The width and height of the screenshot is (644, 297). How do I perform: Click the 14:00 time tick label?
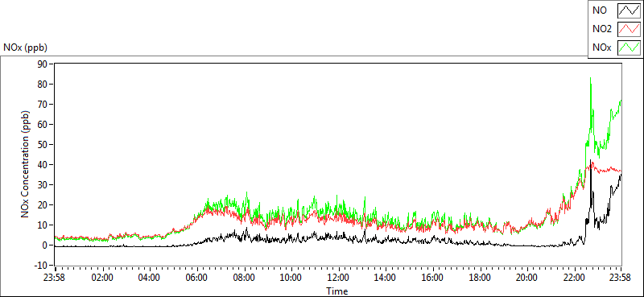386,277
